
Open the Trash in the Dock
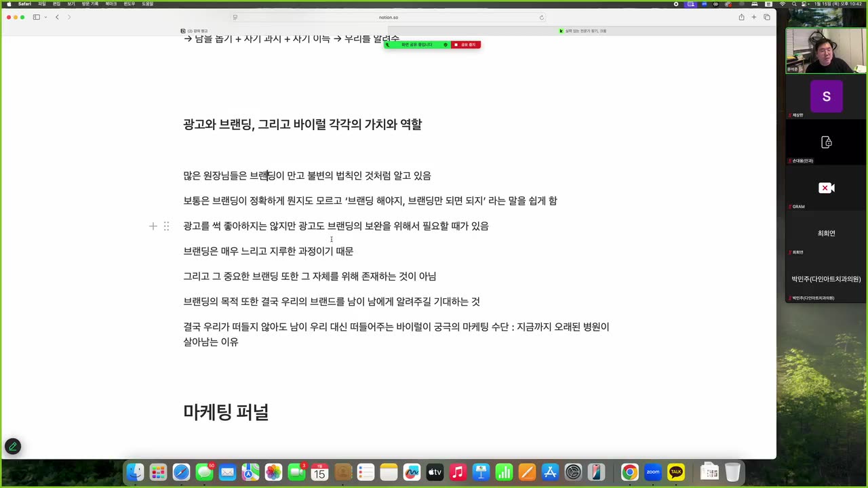pyautogui.click(x=733, y=472)
